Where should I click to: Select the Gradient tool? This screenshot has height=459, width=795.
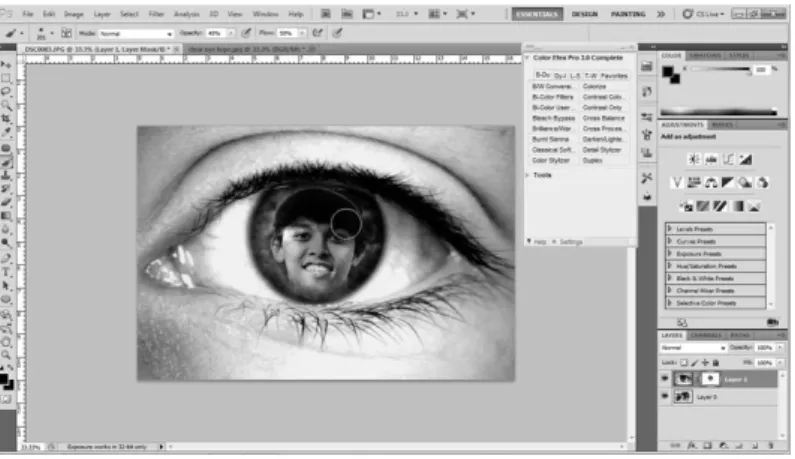[x=6, y=216]
